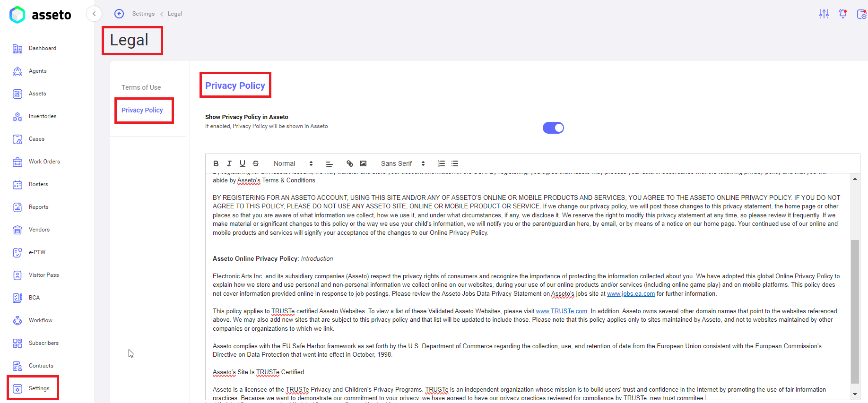The height and width of the screenshot is (403, 868).
Task: Click paragraph starting 'BY REGISTERING FOR AN ASSETO ACCOUNT'
Action: point(526,215)
